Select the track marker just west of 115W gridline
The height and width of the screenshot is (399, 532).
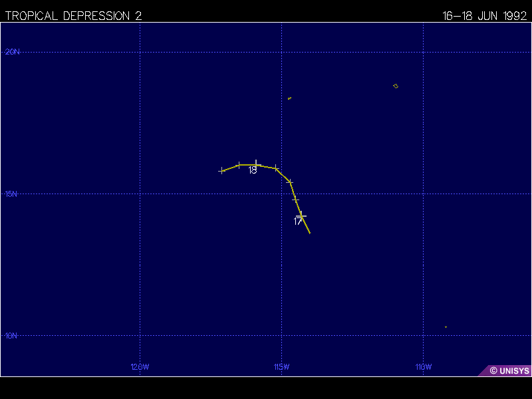click(x=276, y=168)
